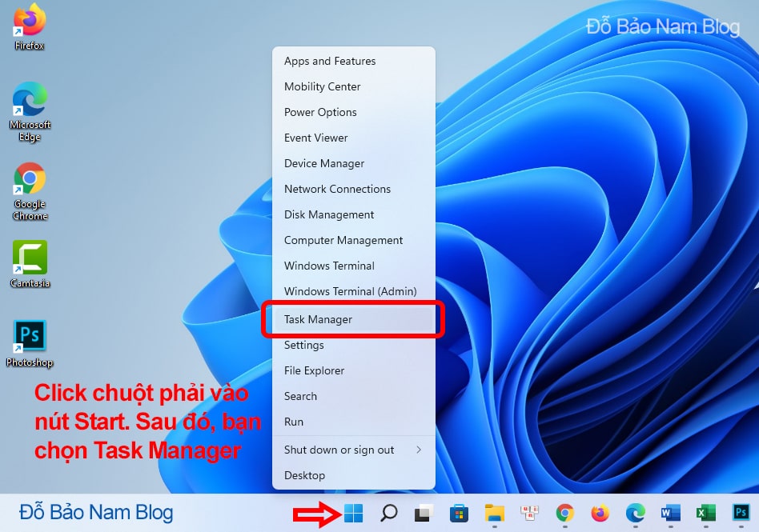Open the Google Chrome desktop shortcut

point(30,191)
